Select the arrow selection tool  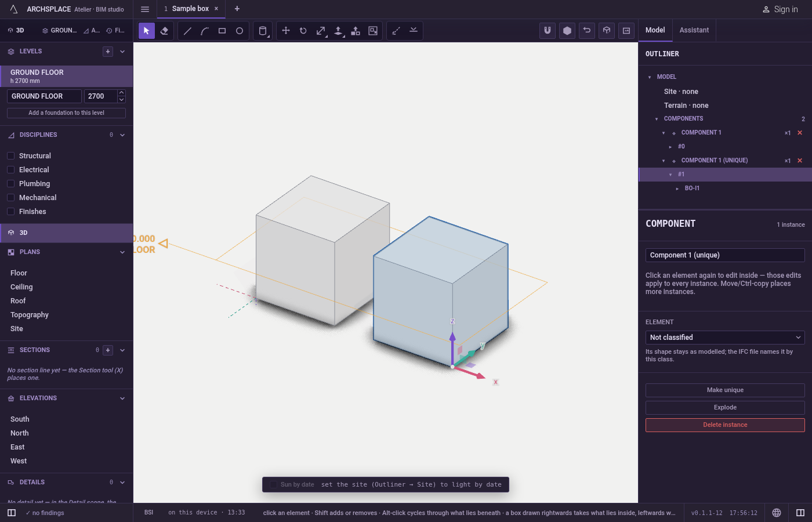click(147, 31)
